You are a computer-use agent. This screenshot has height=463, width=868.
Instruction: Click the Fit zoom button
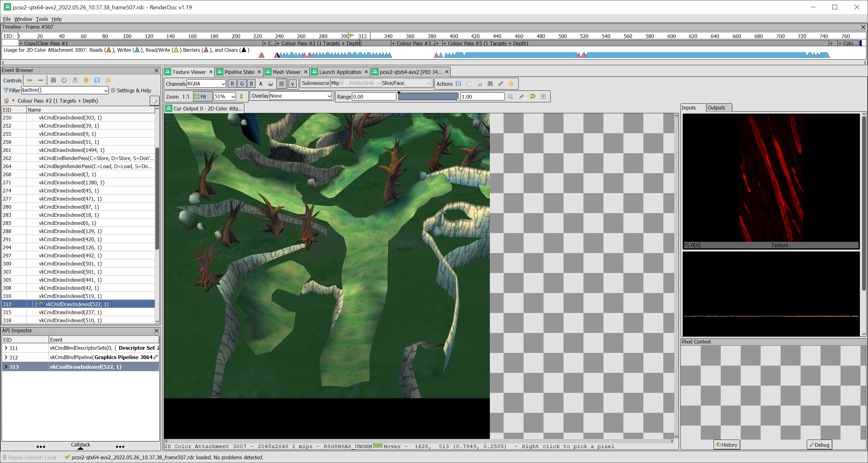[203, 96]
